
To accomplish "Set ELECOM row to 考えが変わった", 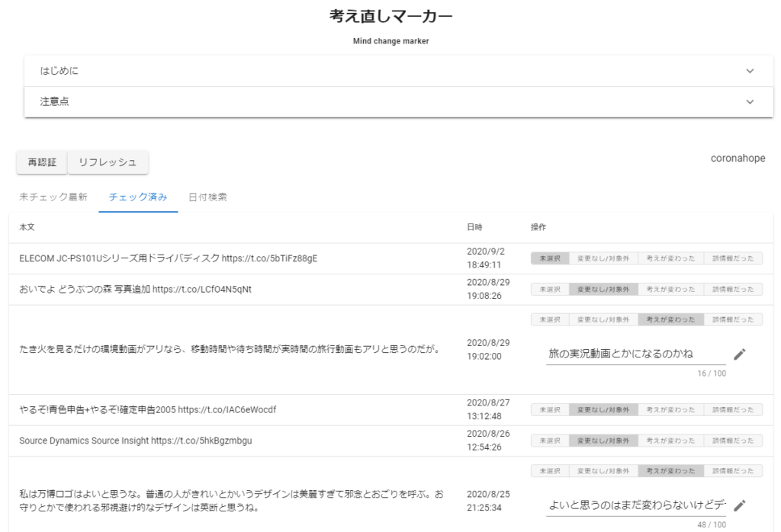I will pyautogui.click(x=670, y=258).
